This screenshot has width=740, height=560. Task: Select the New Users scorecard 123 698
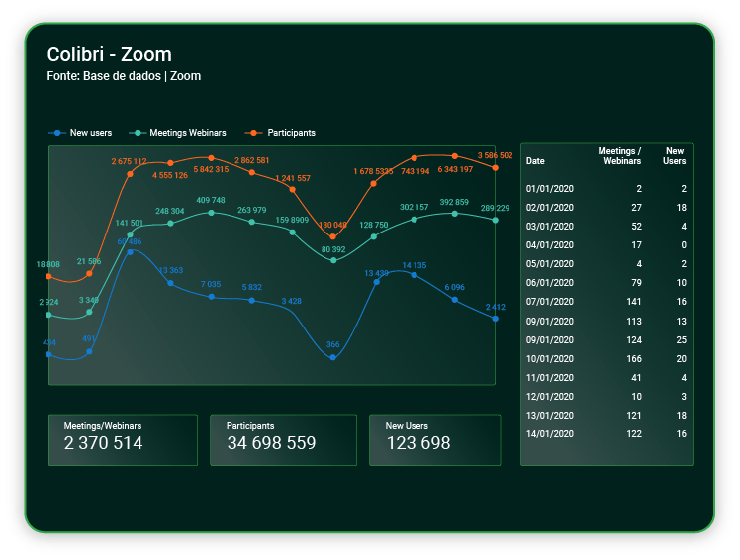(434, 440)
